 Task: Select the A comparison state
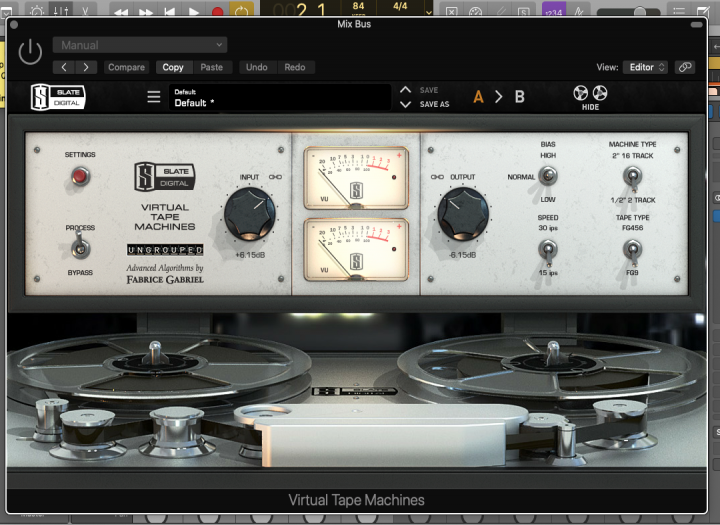tap(478, 97)
